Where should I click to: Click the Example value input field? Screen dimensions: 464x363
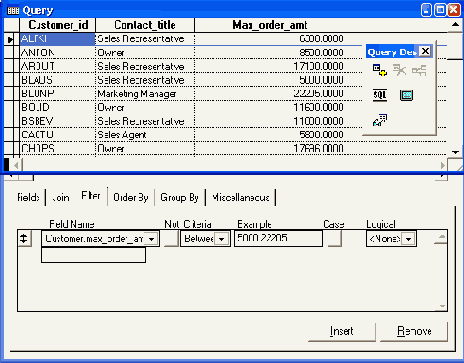coord(278,239)
